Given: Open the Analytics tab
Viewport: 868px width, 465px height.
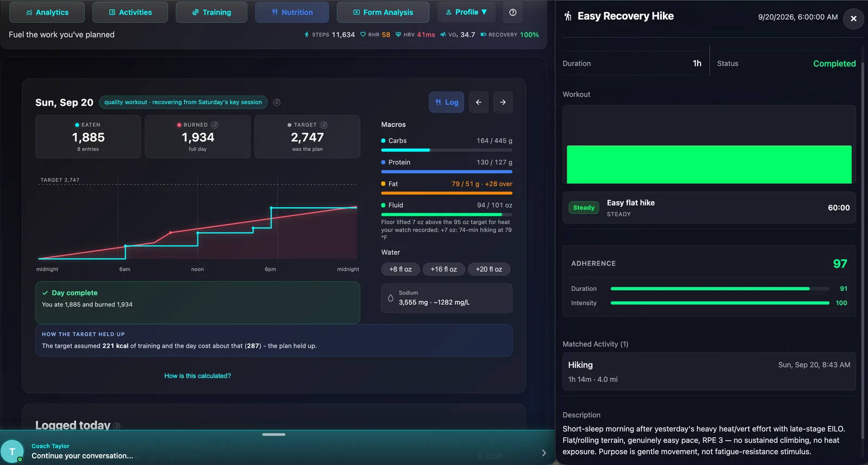Looking at the screenshot, I should pyautogui.click(x=47, y=12).
